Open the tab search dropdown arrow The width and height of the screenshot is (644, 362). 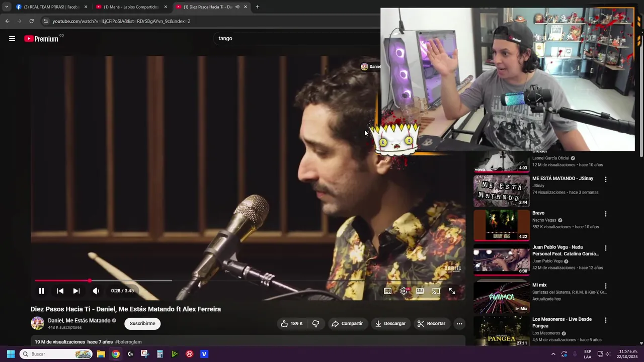6,7
